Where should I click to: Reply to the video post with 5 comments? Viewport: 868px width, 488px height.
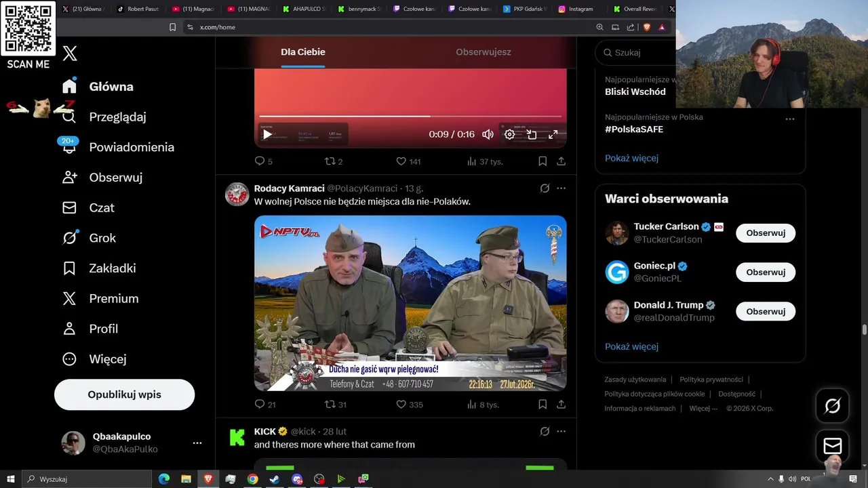coord(263,161)
